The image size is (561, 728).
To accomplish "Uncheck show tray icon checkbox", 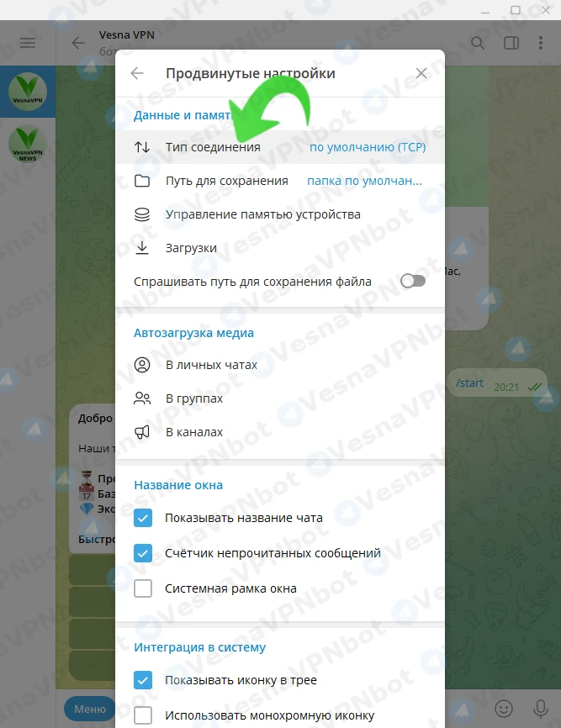I will coord(143,680).
